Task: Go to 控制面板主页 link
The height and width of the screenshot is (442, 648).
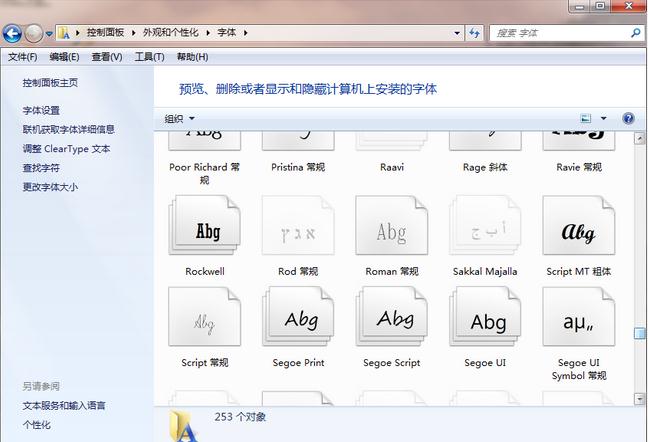Action: pos(50,83)
